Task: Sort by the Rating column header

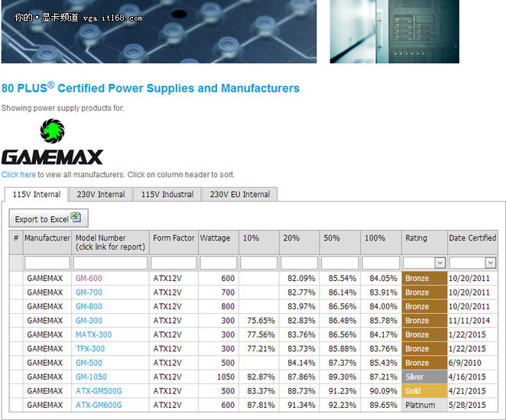Action: [x=424, y=242]
